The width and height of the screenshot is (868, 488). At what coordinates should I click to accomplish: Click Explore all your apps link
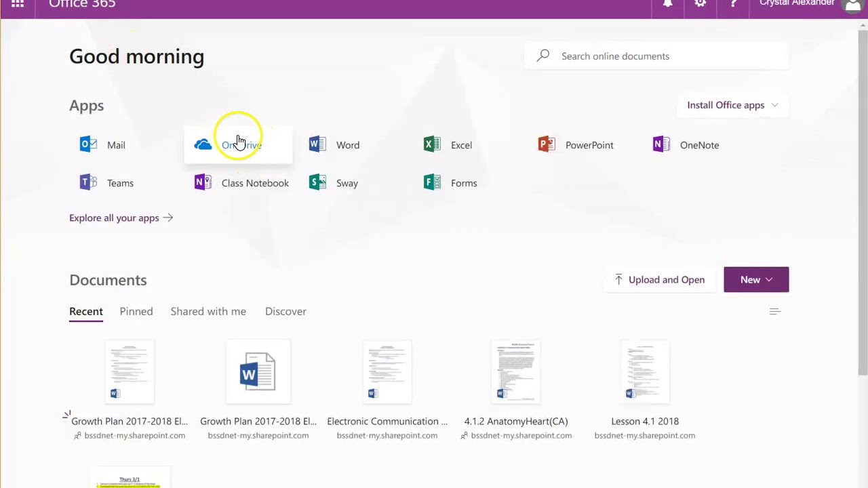[121, 218]
